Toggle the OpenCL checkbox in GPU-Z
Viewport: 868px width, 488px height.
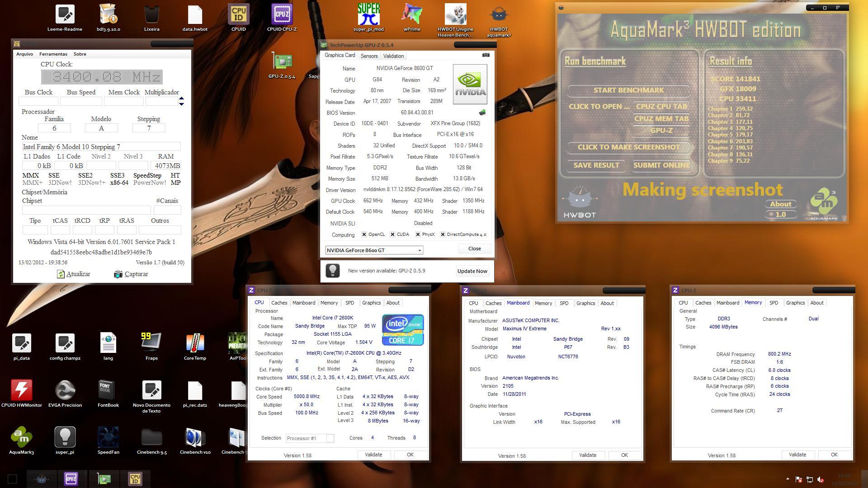[364, 235]
